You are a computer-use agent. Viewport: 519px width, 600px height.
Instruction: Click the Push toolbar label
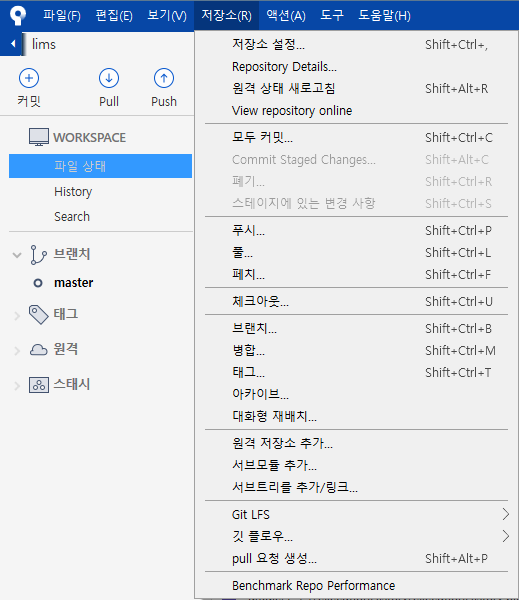click(x=164, y=101)
